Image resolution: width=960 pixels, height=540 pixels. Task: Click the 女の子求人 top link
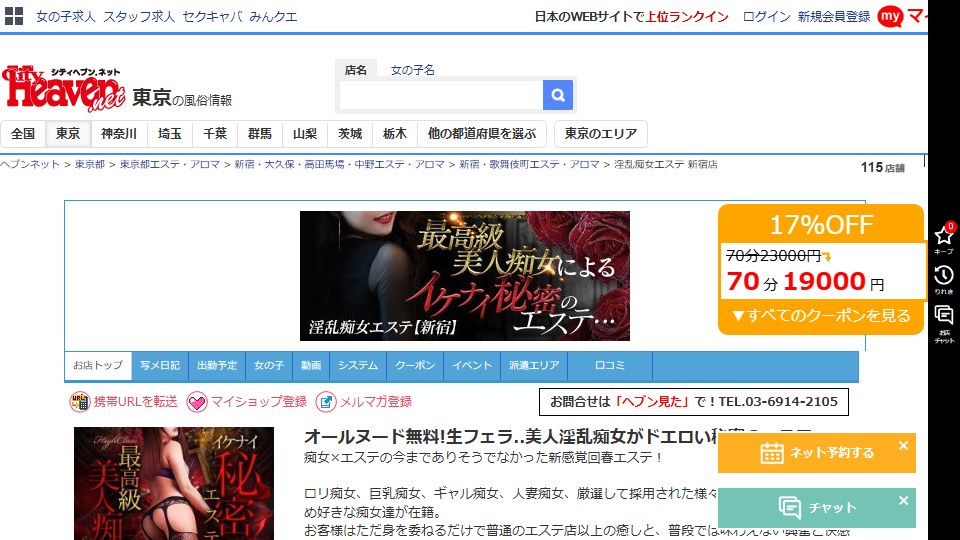(x=66, y=17)
